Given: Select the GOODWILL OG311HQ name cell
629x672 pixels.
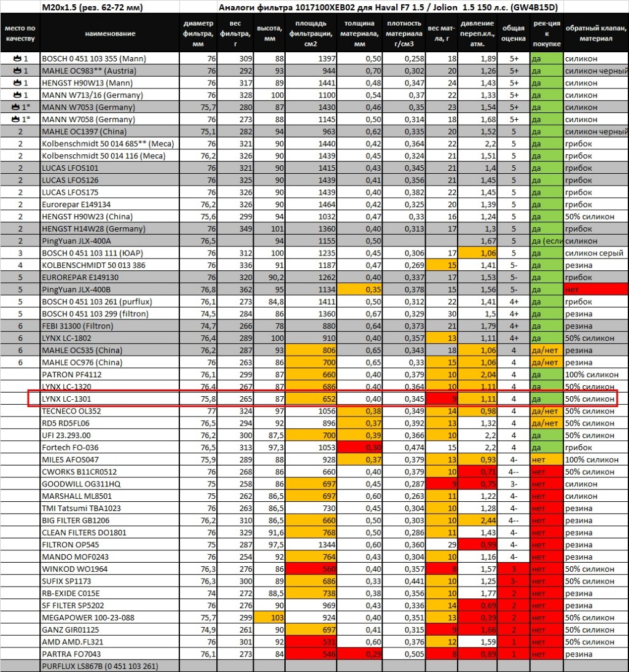Looking at the screenshot, I should (110, 483).
